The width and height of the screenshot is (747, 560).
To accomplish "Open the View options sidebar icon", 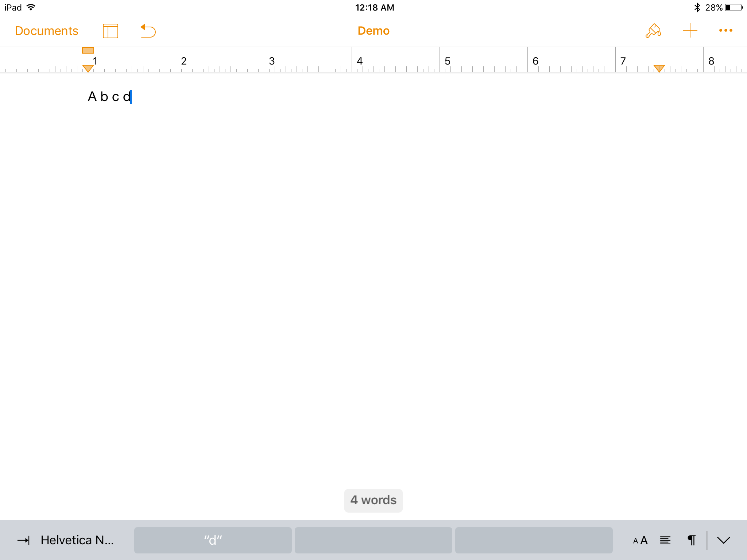I will point(110,31).
